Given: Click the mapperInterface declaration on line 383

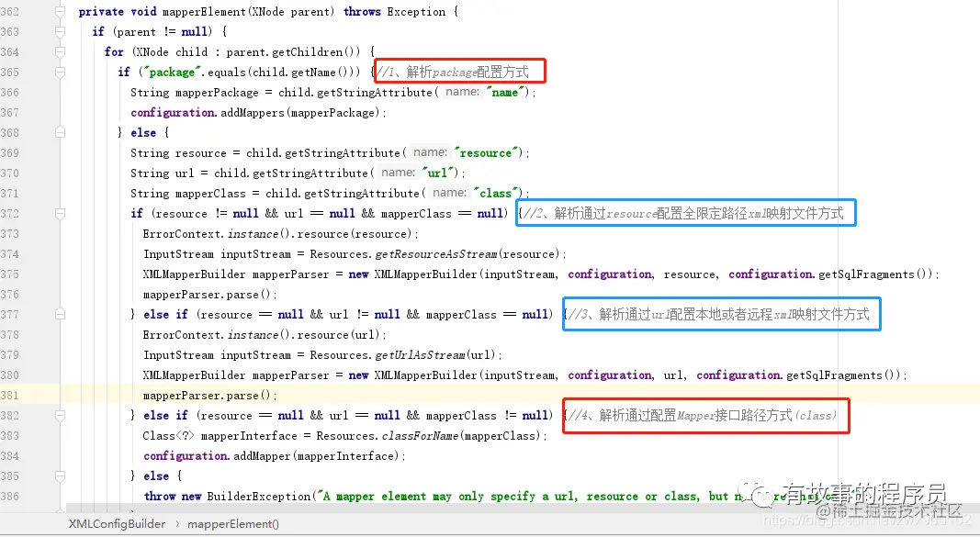Looking at the screenshot, I should (x=249, y=436).
